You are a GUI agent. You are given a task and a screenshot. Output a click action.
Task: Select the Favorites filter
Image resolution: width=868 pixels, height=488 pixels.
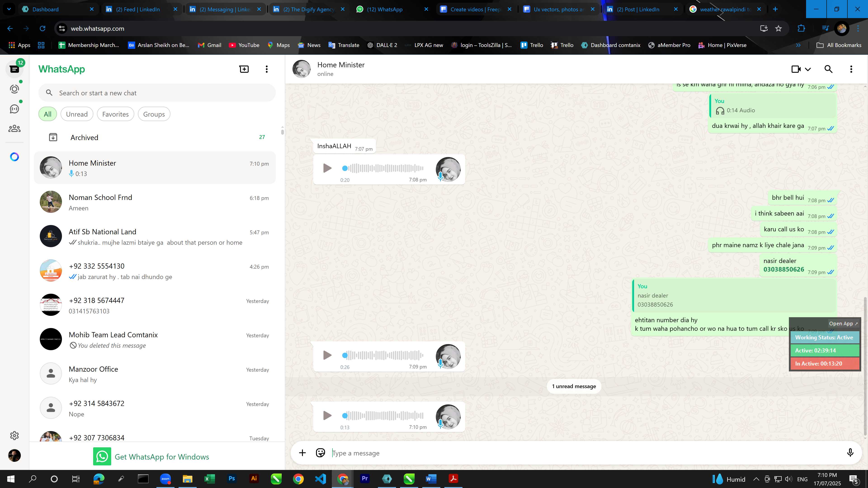(x=115, y=114)
